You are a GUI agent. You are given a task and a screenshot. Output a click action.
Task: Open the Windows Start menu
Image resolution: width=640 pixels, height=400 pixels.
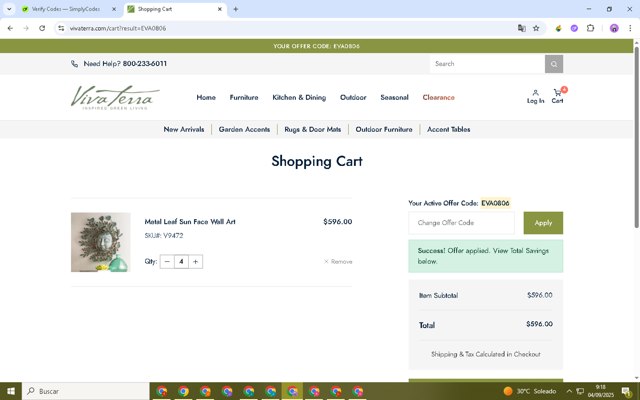pyautogui.click(x=11, y=391)
